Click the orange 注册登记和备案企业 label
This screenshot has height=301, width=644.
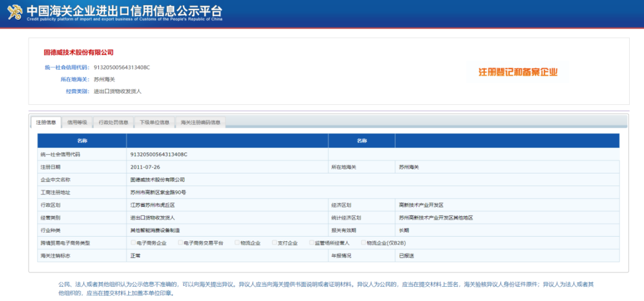(518, 72)
